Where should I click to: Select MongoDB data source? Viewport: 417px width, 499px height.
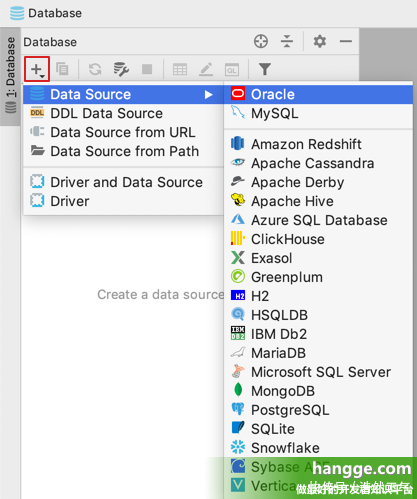pos(318,391)
